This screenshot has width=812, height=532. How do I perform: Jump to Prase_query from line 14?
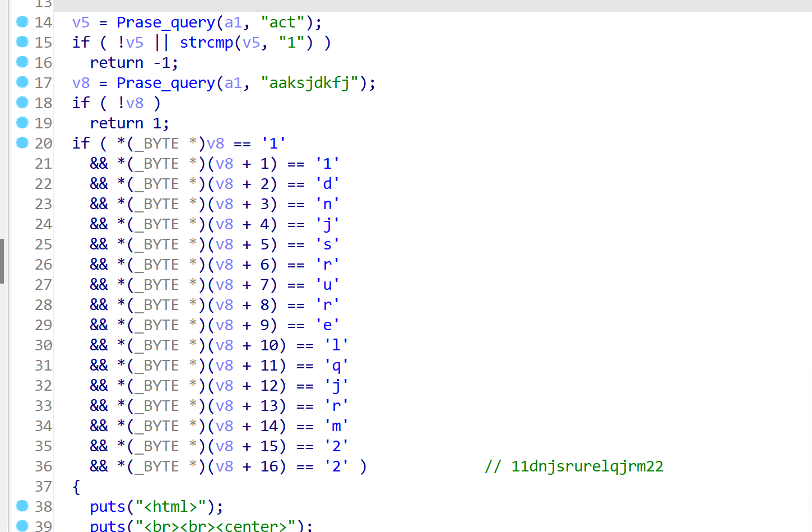tap(165, 22)
